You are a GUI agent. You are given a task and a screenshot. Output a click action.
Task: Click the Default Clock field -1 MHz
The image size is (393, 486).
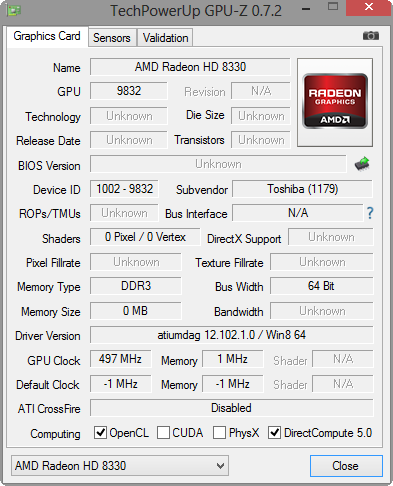pos(120,384)
